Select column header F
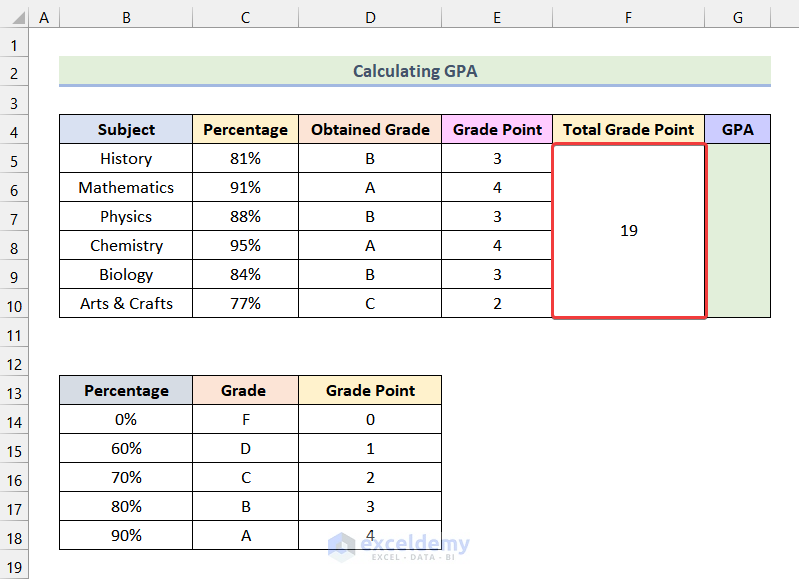 click(x=628, y=18)
